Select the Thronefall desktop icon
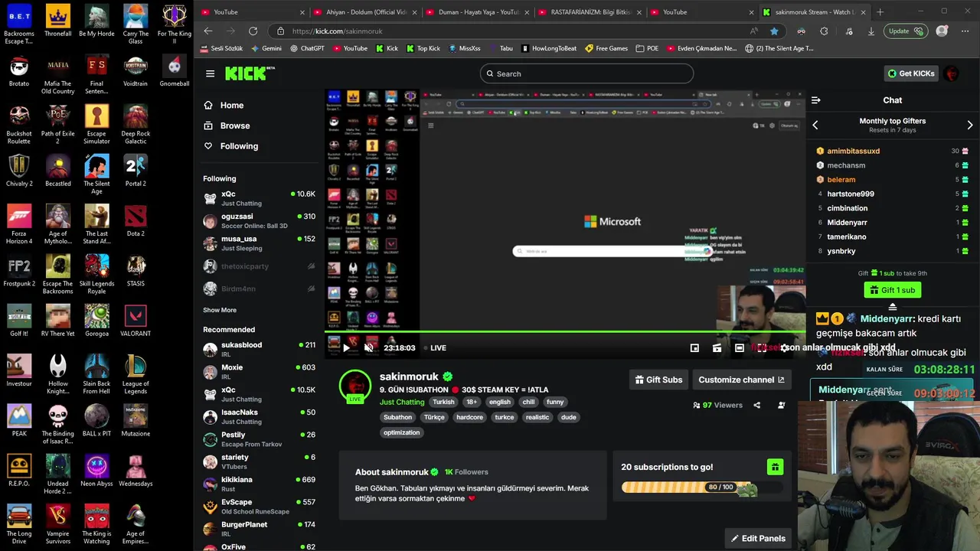 58,21
